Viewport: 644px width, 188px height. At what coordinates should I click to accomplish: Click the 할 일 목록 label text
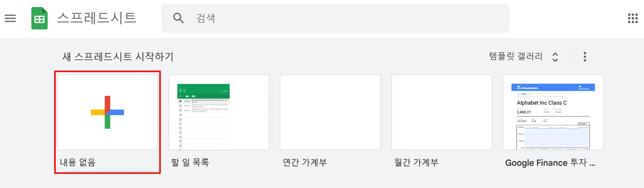(190, 163)
